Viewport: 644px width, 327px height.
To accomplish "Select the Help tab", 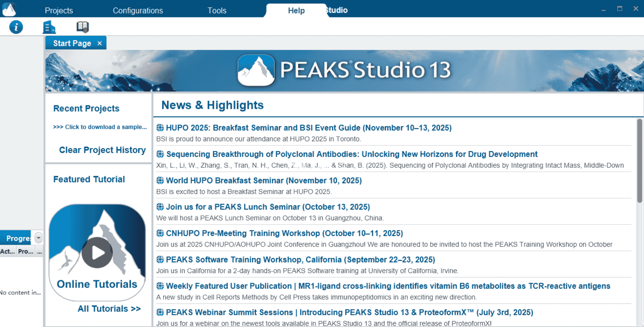I will [x=296, y=10].
